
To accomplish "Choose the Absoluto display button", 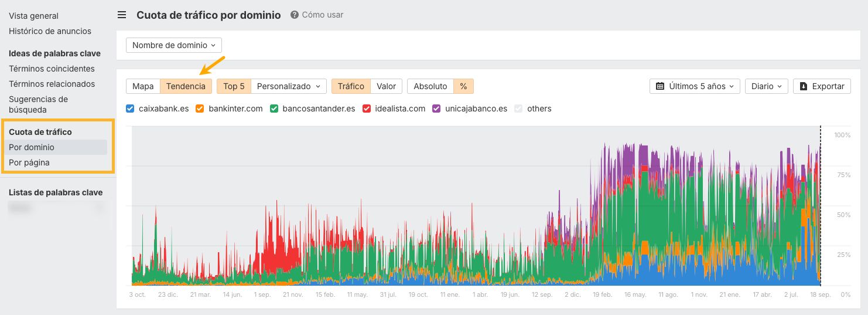I will tap(430, 86).
